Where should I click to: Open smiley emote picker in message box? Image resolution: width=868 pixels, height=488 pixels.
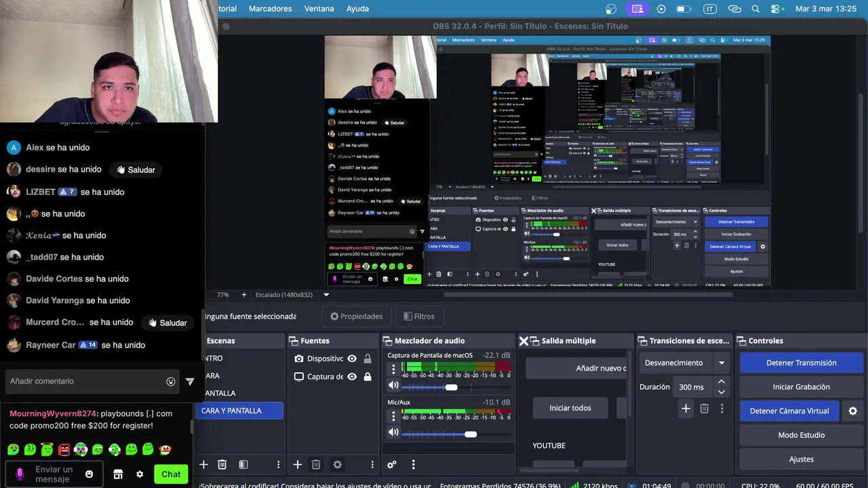pyautogui.click(x=89, y=474)
